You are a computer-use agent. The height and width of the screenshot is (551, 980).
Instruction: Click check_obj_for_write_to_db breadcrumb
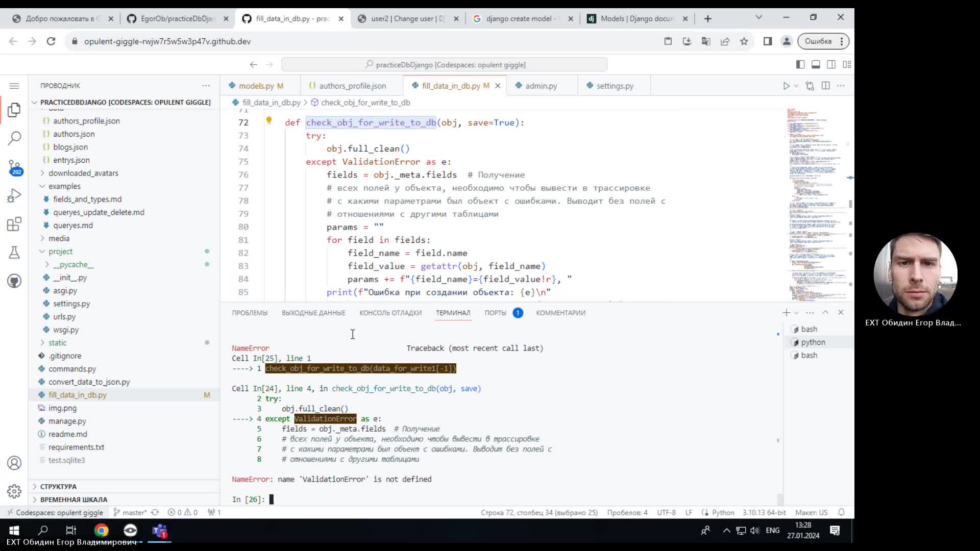click(365, 103)
